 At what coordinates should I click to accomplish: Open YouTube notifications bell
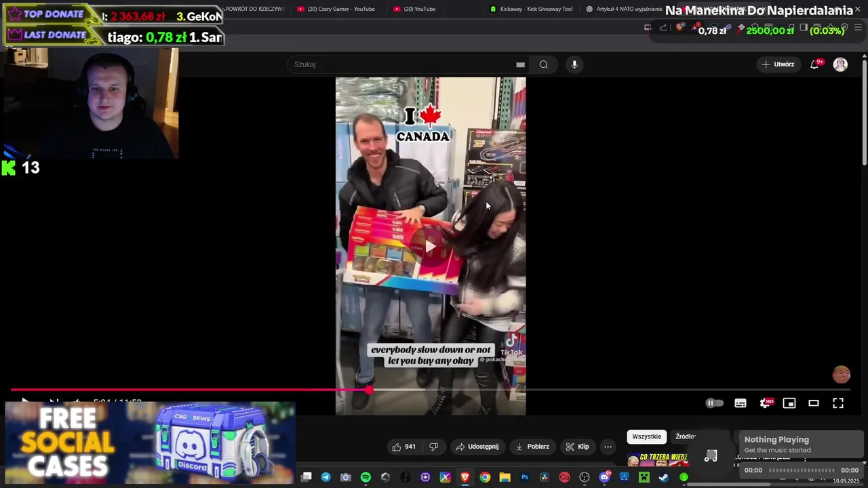click(x=814, y=64)
